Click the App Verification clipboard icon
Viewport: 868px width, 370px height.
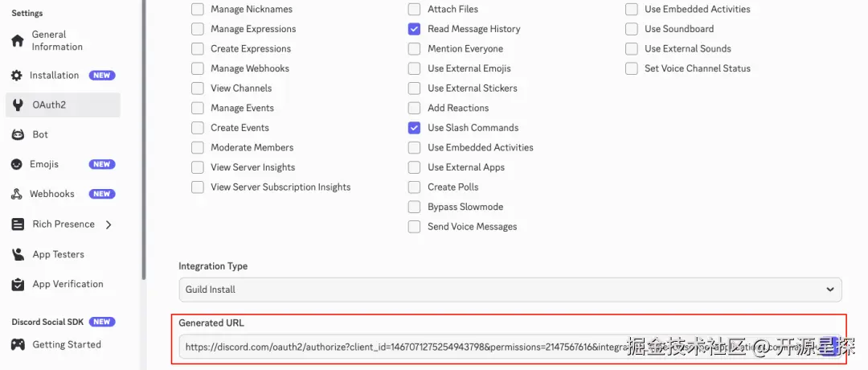[18, 284]
